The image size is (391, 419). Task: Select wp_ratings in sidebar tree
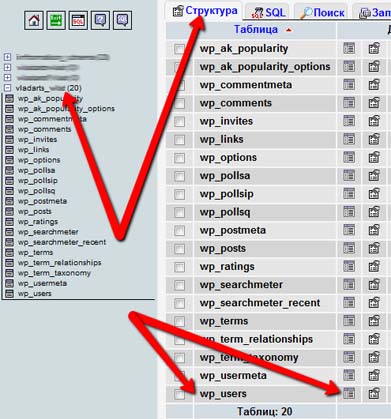click(x=38, y=222)
